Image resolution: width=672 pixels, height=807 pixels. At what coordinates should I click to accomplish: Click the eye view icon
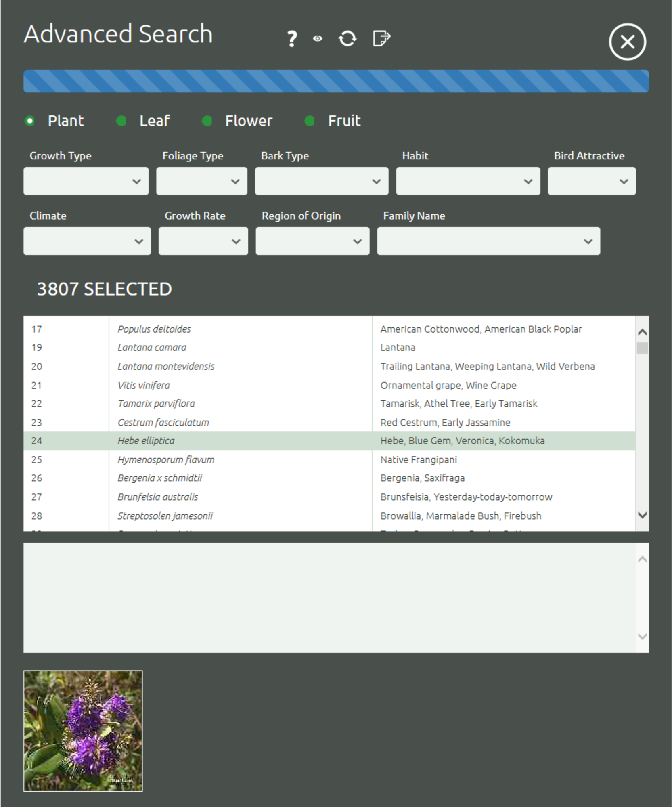(318, 39)
